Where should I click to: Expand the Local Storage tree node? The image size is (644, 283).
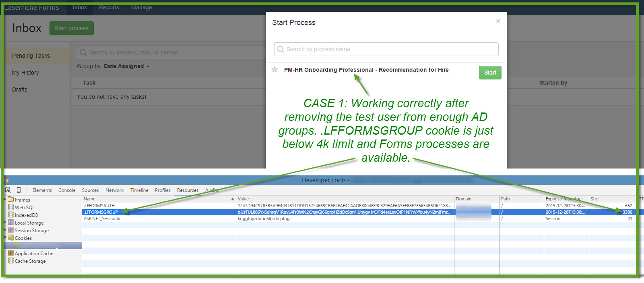5,223
